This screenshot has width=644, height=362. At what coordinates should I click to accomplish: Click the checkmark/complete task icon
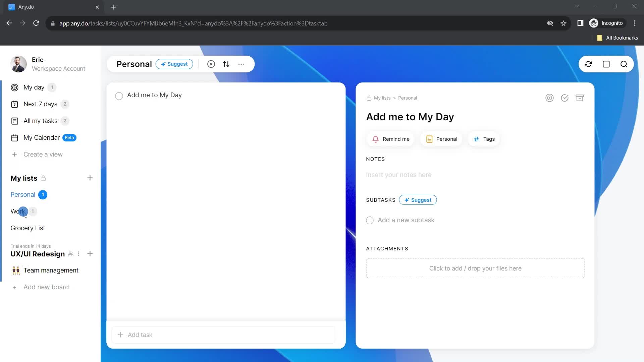point(565,98)
